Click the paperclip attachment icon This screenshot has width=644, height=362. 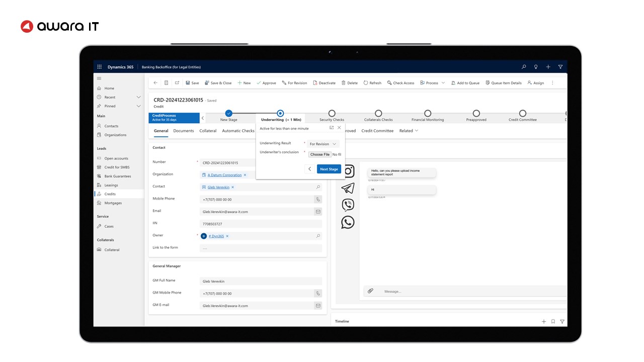tap(370, 291)
